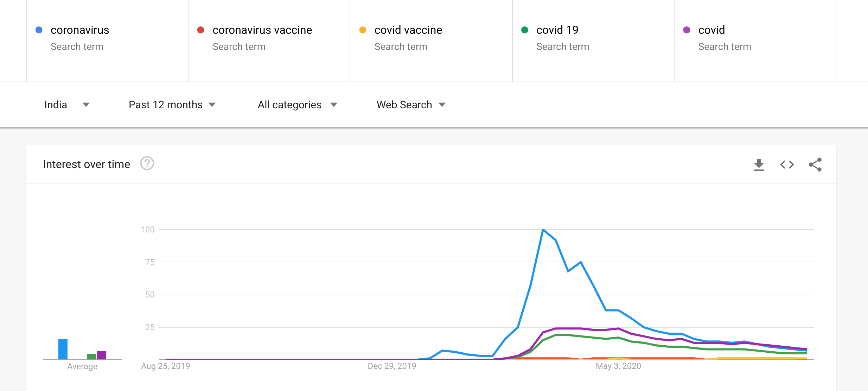Click the red coronavirus vaccine dot
Image resolution: width=868 pixels, height=391 pixels.
pyautogui.click(x=201, y=30)
